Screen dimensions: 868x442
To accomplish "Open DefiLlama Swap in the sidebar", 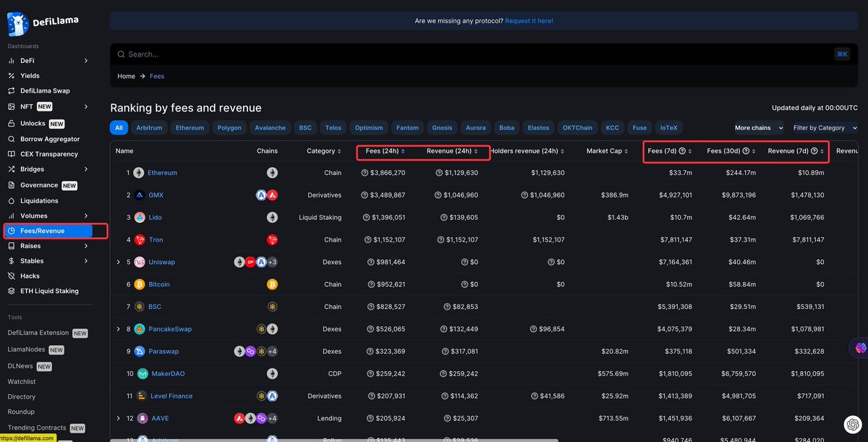I will click(45, 90).
